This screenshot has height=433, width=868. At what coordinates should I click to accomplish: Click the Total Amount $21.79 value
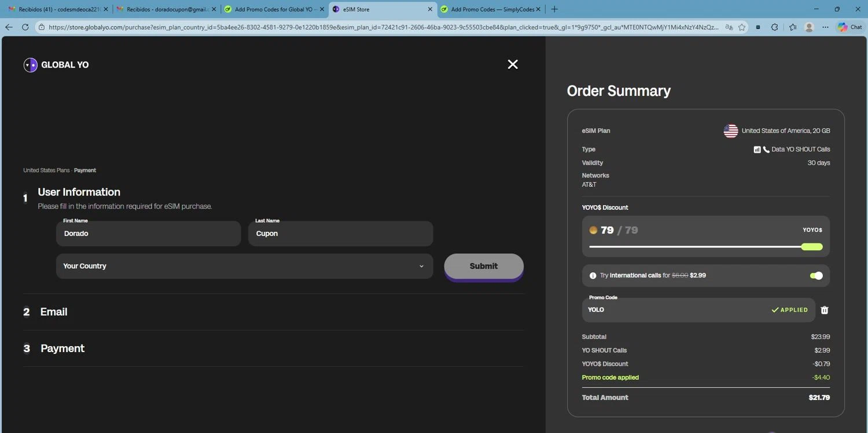819,398
